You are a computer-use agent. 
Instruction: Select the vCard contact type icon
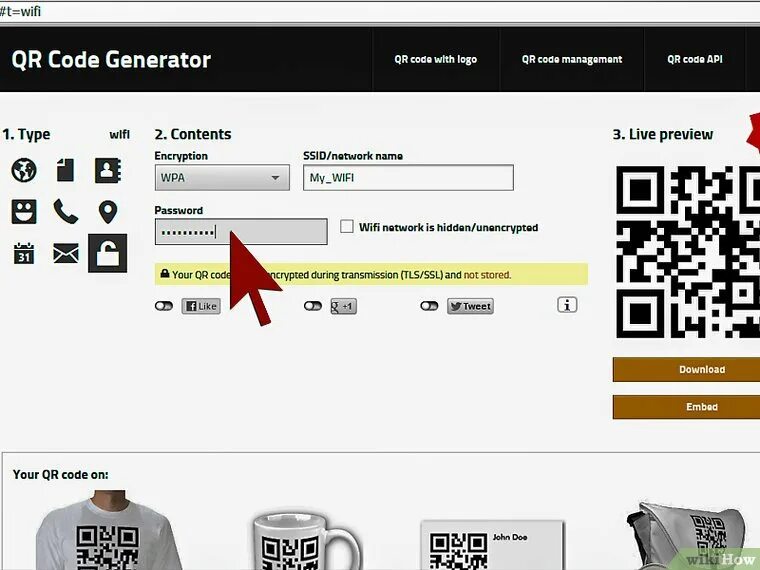point(108,170)
